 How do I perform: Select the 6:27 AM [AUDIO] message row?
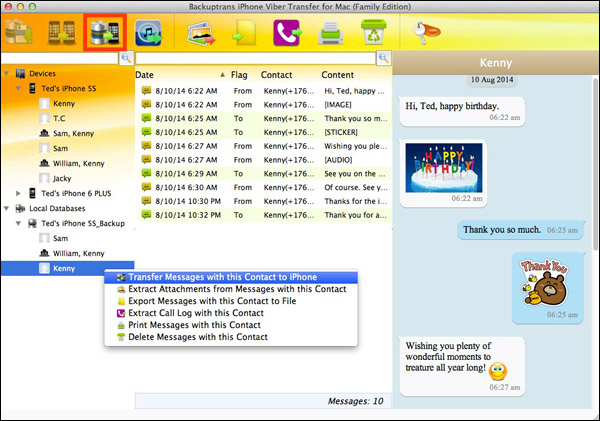point(264,160)
